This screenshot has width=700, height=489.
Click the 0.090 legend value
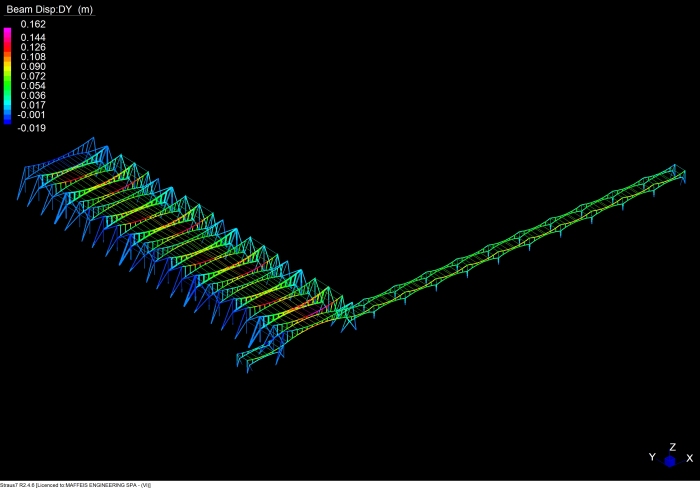33,66
